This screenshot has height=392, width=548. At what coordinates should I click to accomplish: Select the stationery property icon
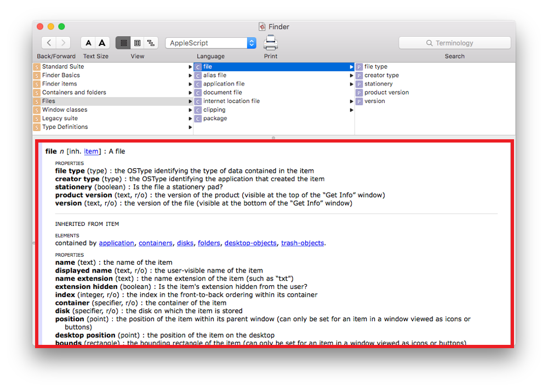tap(359, 84)
